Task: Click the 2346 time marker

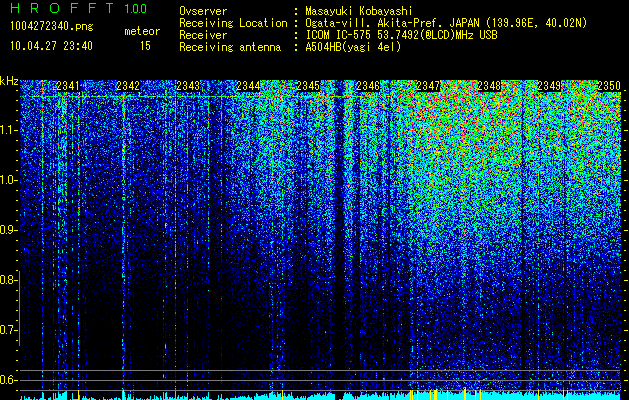Action: [368, 86]
